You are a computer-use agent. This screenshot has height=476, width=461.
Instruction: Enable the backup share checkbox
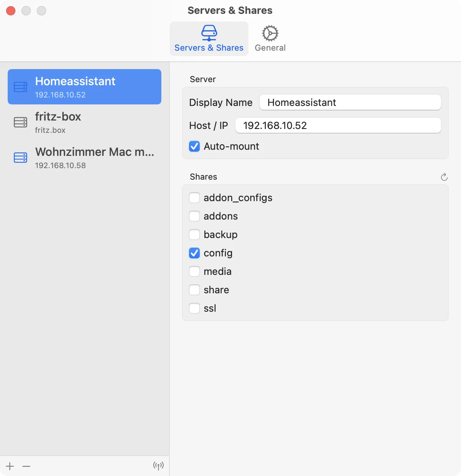pyautogui.click(x=194, y=235)
